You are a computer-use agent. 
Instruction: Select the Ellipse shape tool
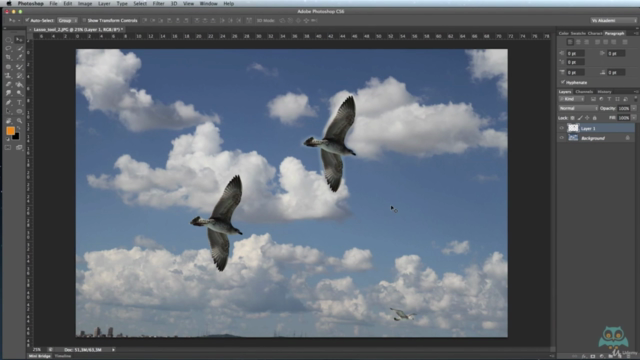(x=19, y=111)
